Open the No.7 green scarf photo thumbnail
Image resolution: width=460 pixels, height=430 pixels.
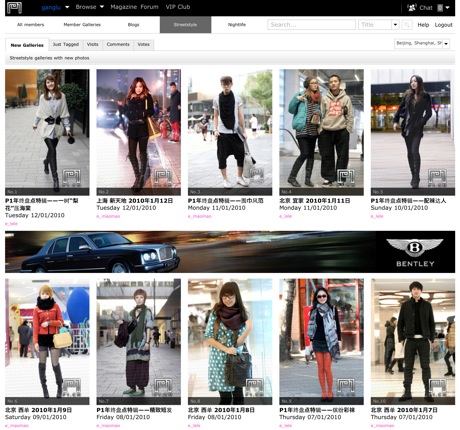tap(139, 342)
